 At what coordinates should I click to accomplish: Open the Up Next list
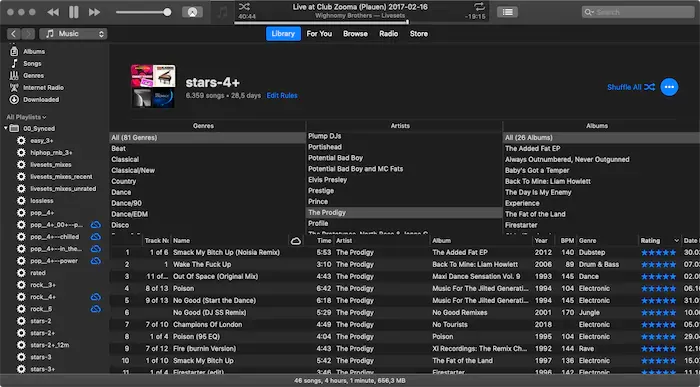pos(508,12)
